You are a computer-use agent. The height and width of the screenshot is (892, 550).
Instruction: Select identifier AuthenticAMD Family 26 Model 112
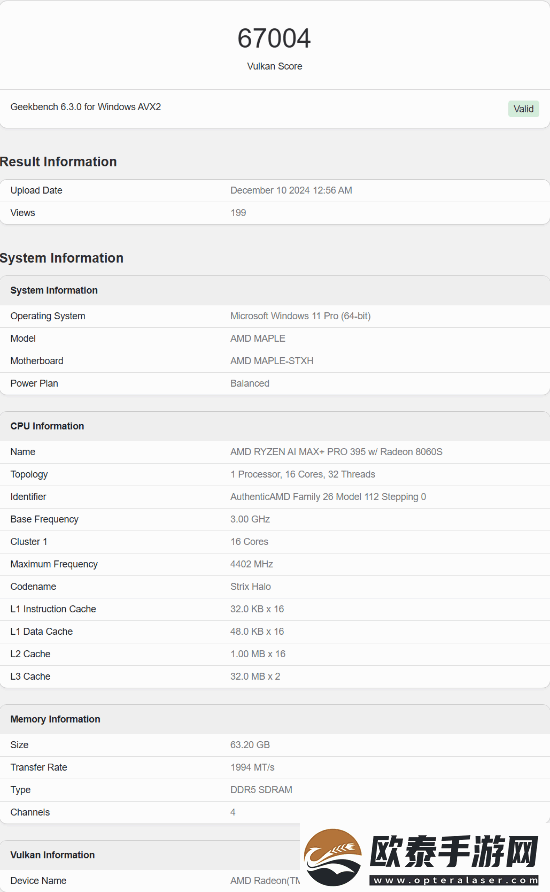[328, 497]
